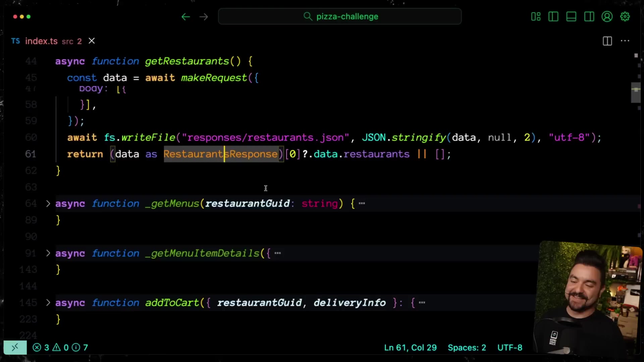Screen dimensions: 644x362
Task: Close the index.ts tab
Action: (92, 41)
